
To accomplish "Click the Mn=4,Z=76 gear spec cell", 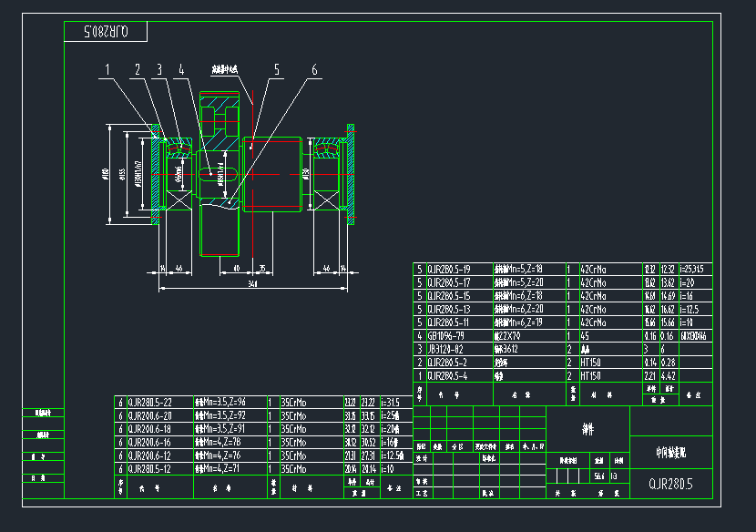I will (x=230, y=455).
